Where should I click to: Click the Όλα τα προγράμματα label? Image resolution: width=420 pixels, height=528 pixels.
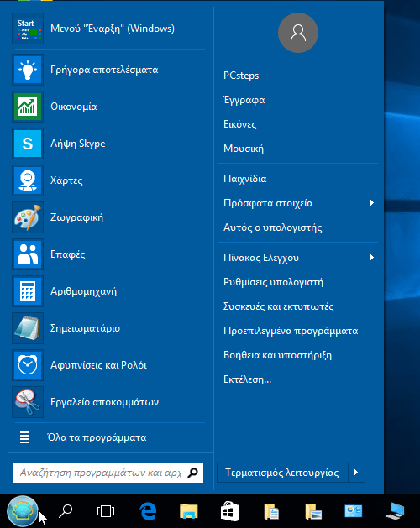point(97,437)
